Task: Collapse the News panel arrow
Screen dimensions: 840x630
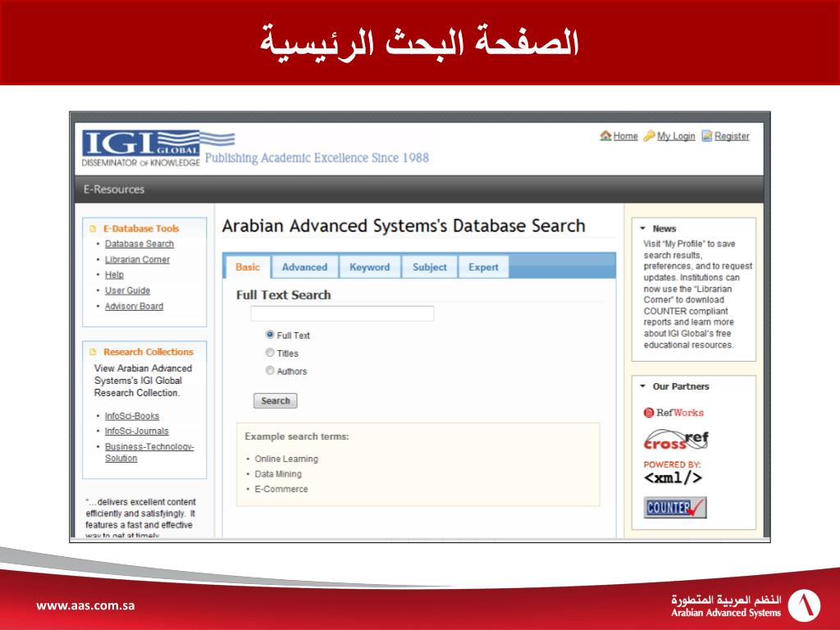Action: point(643,229)
